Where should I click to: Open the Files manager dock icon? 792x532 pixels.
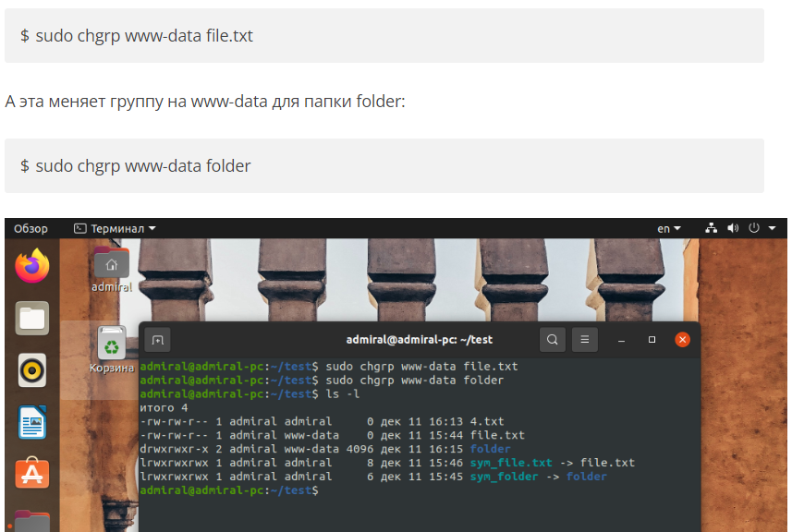point(32,319)
